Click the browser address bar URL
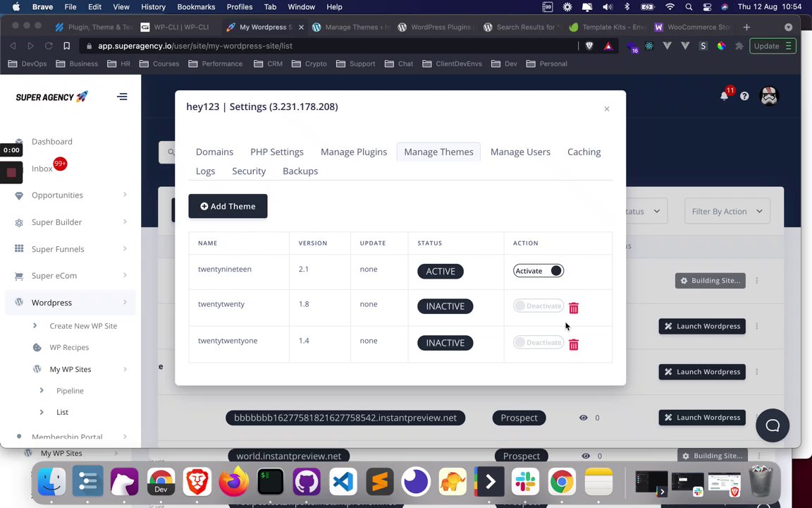Screen dimensions: 812x508 195,46
